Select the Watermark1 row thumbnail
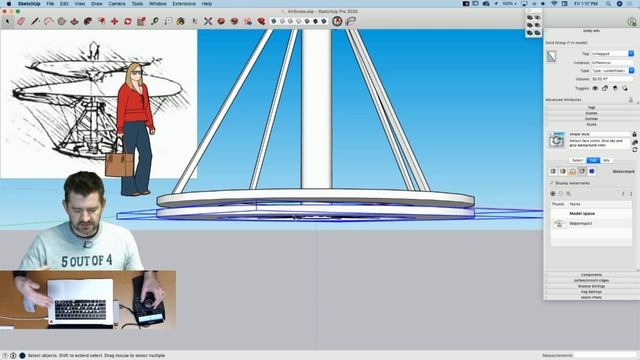This screenshot has width=640, height=360. point(559,224)
